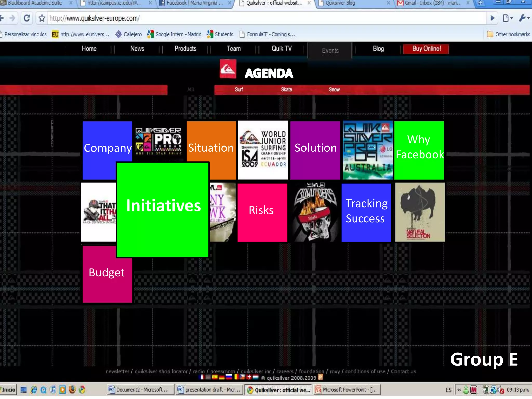This screenshot has width=532, height=399.
Task: Click the browser reload icon
Action: pos(27,18)
